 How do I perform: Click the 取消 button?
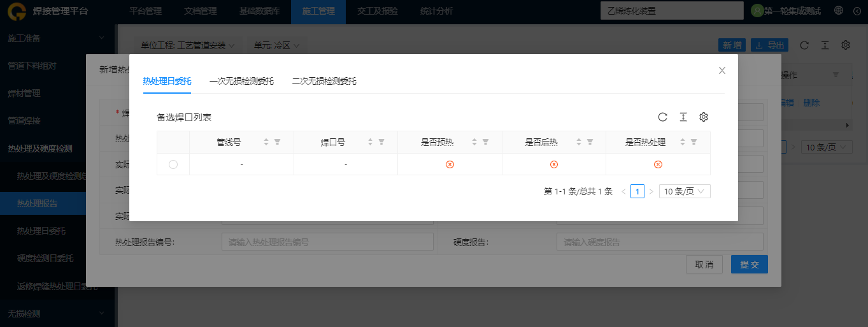704,265
